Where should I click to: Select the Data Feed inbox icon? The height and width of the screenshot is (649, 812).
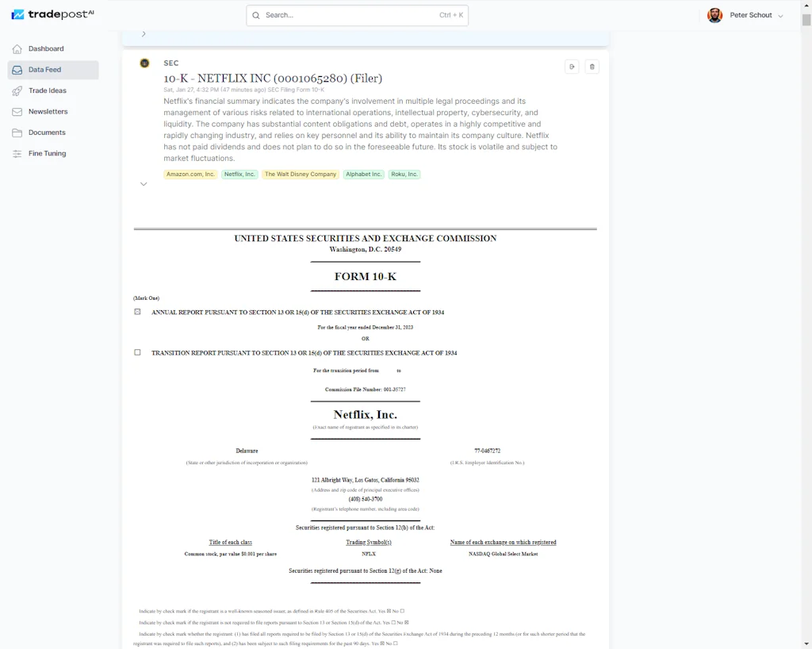[x=17, y=70]
